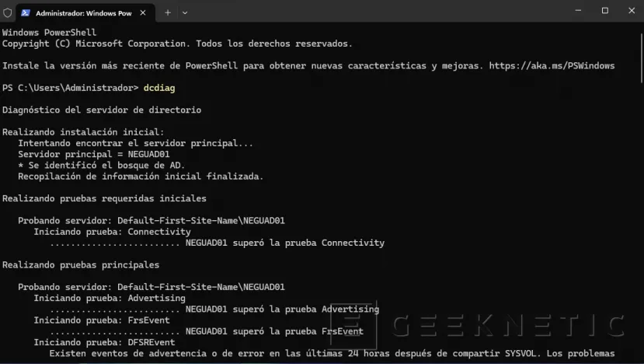Click the PS C:\Users\Administrador> prompt
This screenshot has height=364, width=644.
[x=70, y=88]
